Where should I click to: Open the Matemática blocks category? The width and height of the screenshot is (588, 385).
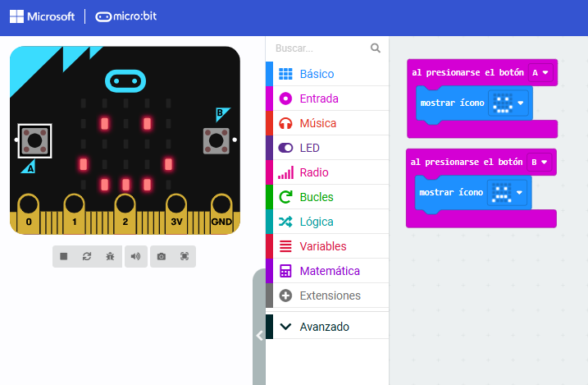327,271
